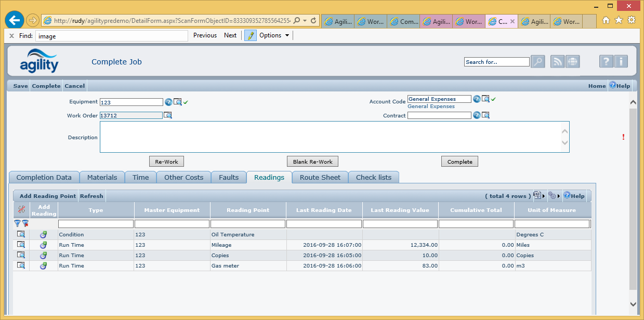This screenshot has height=320, width=644.
Task: Open details icon for Oil Temperature row
Action: coord(21,234)
